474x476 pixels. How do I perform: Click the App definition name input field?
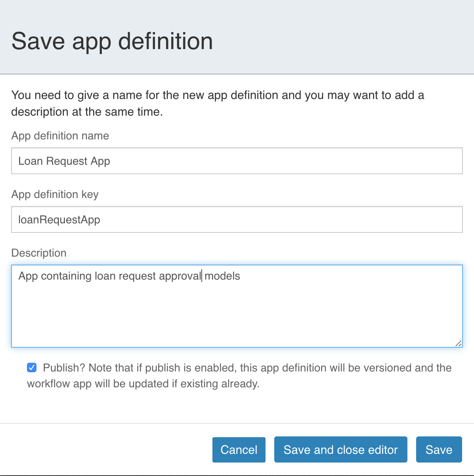[x=237, y=161]
